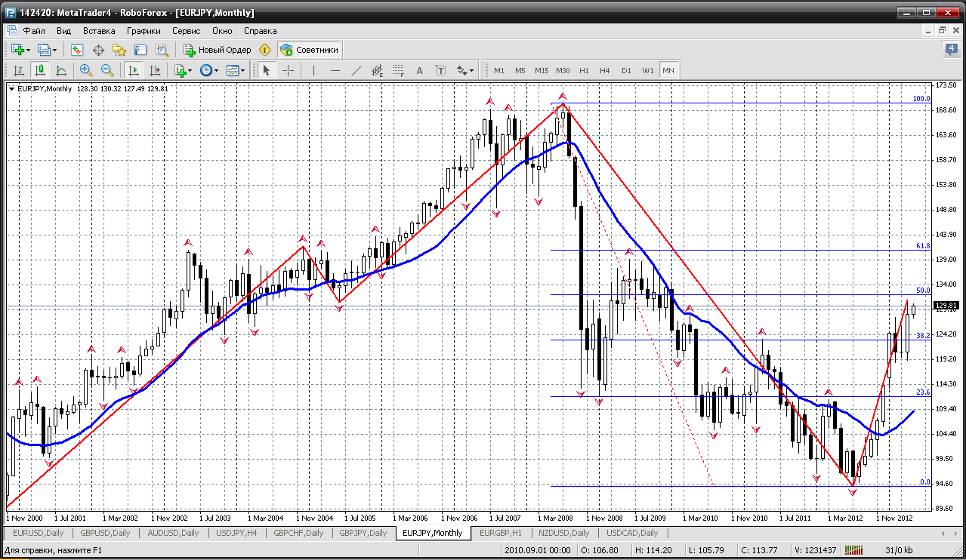Select the Fibonacci Retracement tool
The height and width of the screenshot is (560, 966).
(x=399, y=70)
